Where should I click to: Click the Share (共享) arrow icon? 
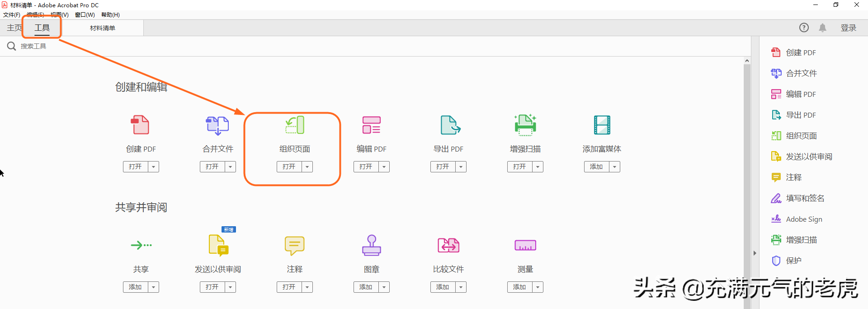[141, 245]
